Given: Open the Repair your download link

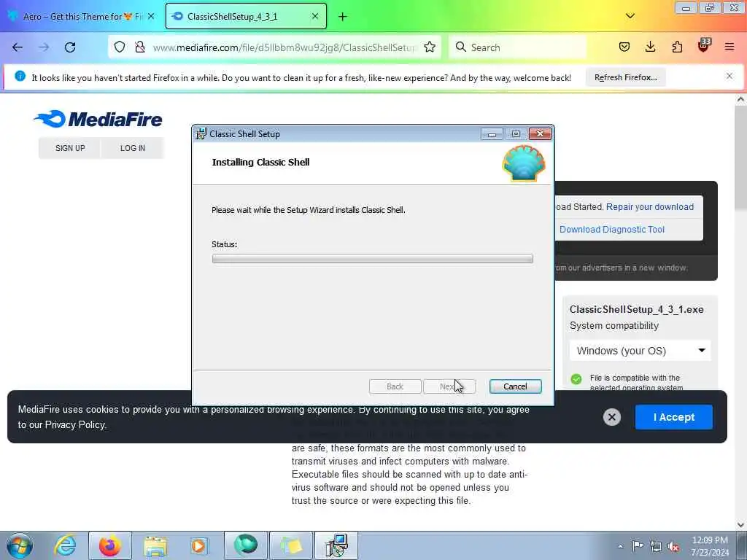Looking at the screenshot, I should [x=650, y=206].
